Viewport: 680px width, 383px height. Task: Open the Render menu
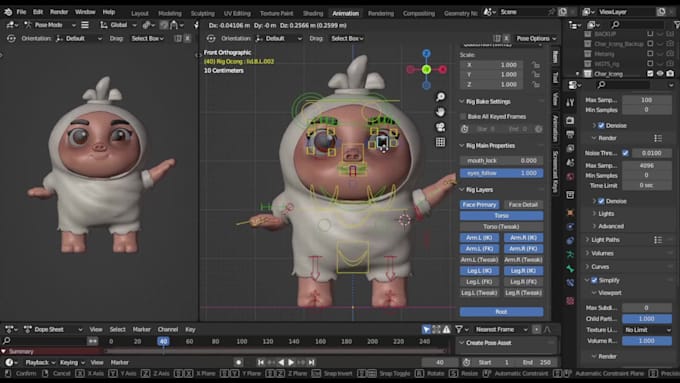point(59,12)
